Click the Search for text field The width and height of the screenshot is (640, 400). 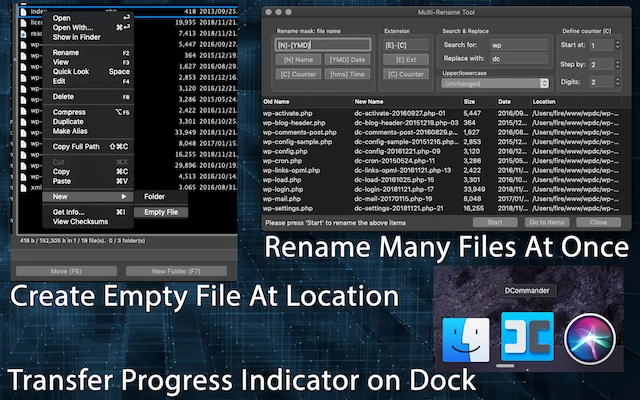[x=518, y=45]
